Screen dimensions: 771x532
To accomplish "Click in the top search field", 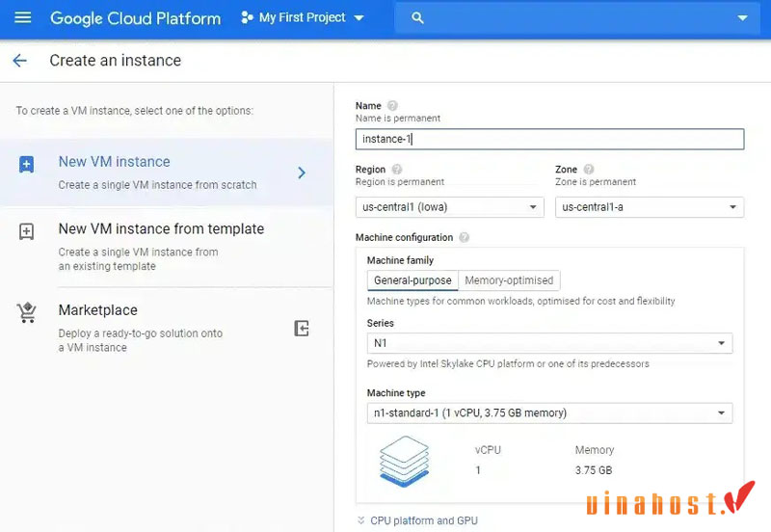I will coord(576,18).
